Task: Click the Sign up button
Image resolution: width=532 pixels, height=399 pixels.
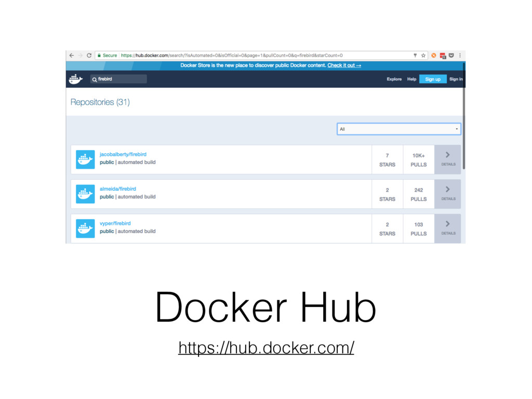Action: 433,79
